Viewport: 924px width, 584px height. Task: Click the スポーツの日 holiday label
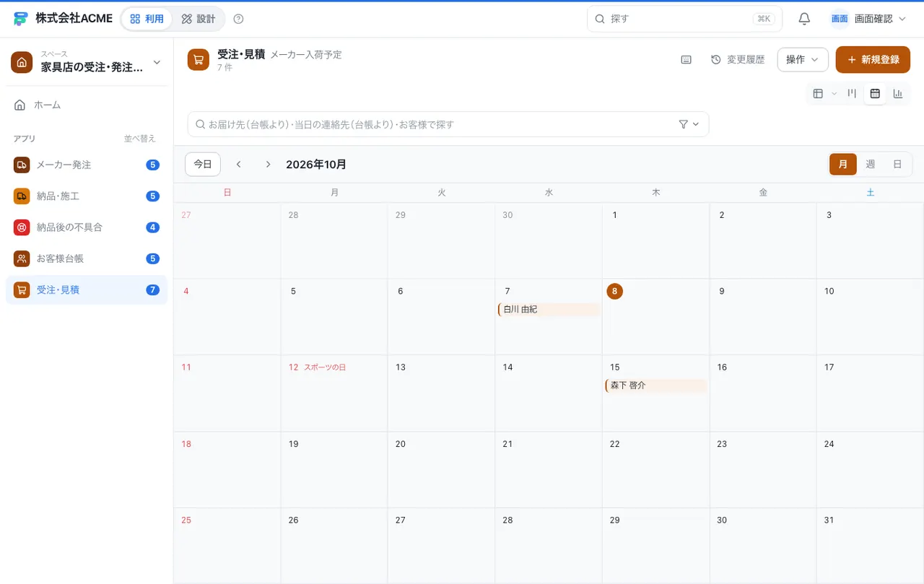325,367
